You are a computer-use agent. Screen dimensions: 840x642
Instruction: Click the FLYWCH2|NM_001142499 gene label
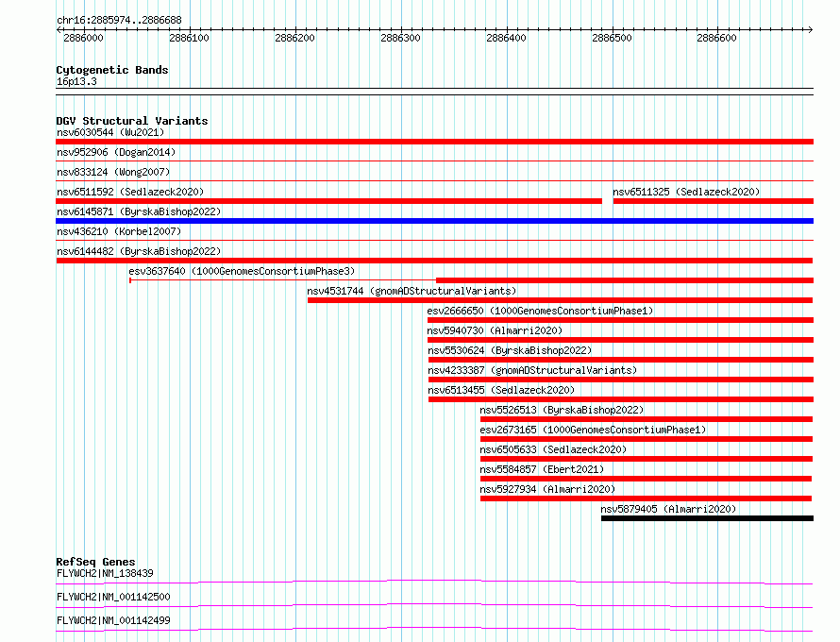pyautogui.click(x=113, y=620)
